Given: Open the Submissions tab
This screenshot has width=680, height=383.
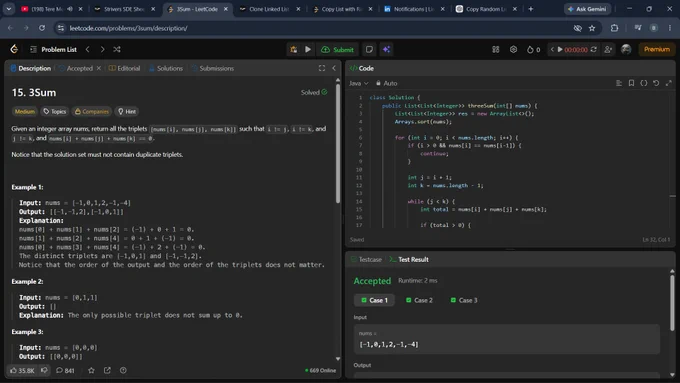Looking at the screenshot, I should [x=212, y=68].
